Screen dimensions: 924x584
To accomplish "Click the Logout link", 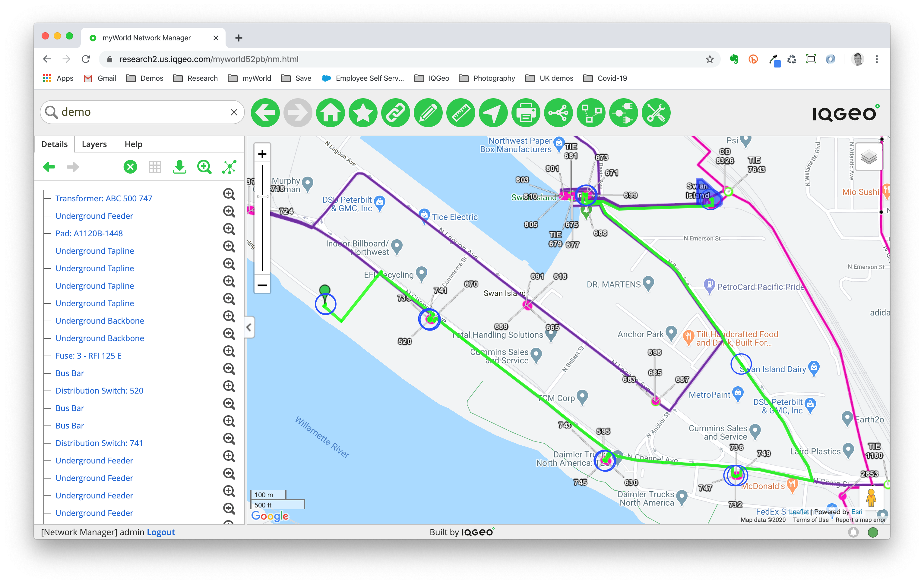I will pos(160,532).
